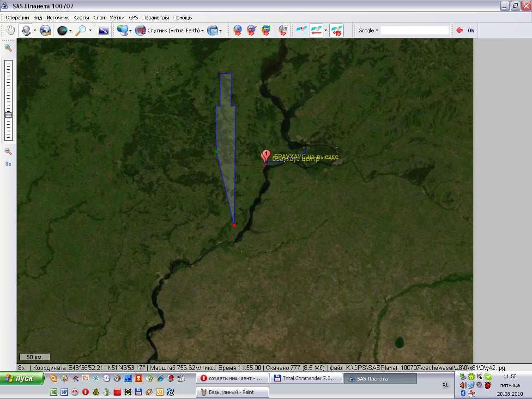Click the пуск Start button
This screenshot has width=532, height=399.
pyautogui.click(x=22, y=378)
